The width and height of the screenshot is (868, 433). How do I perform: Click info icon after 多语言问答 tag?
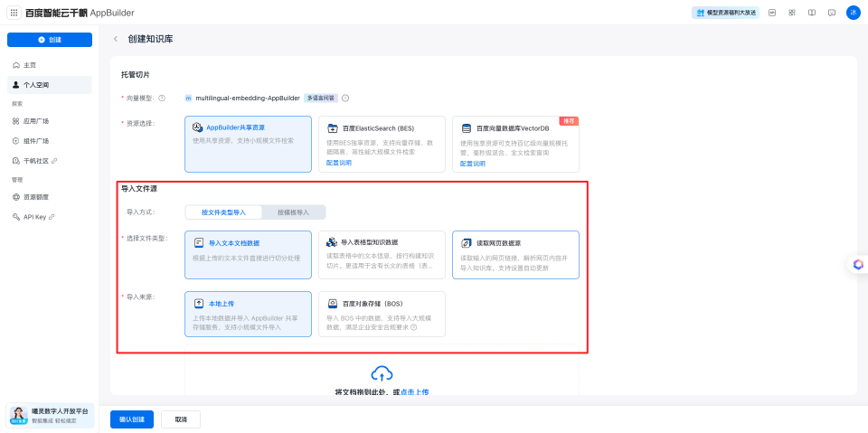click(344, 99)
